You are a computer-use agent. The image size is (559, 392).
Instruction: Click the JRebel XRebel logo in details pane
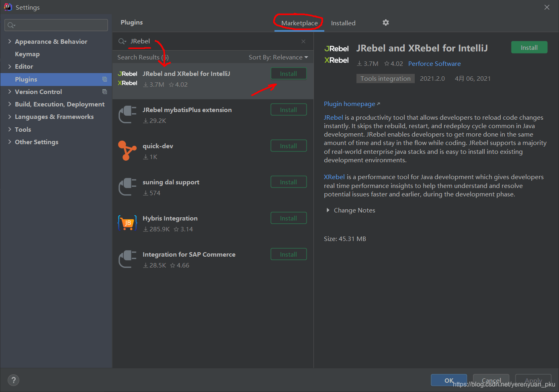click(x=336, y=54)
